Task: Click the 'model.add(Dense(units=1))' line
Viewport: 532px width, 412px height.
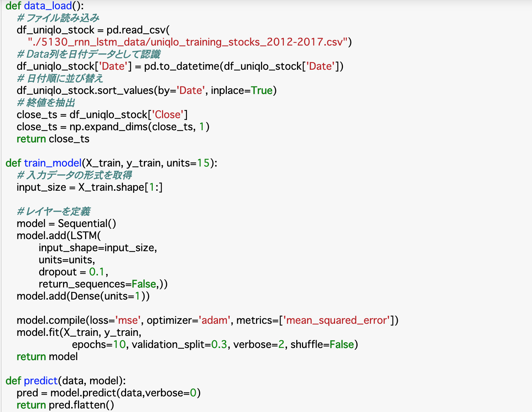Action: [x=83, y=296]
